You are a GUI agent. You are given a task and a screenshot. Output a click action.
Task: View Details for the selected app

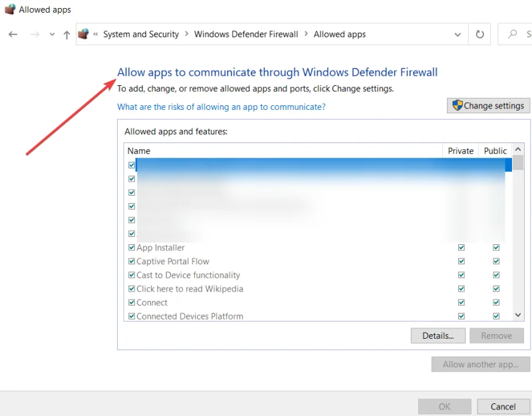tap(438, 335)
